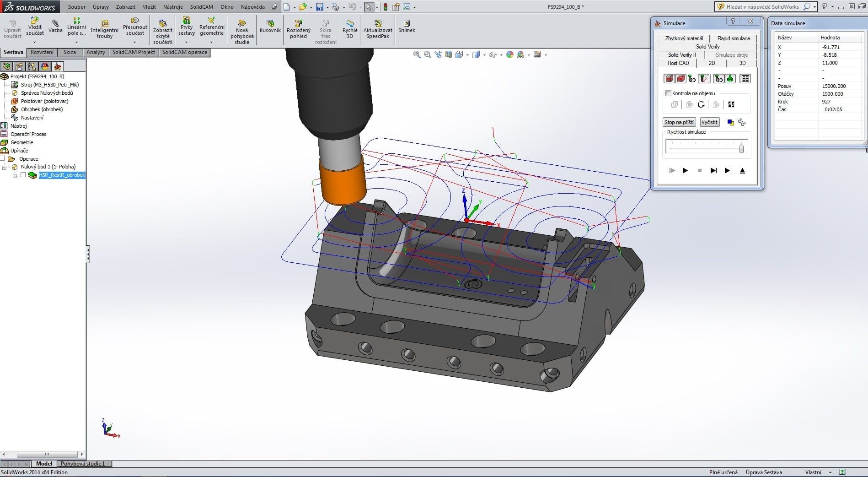Open the DisplayManager color ball icon
This screenshot has width=868, height=477.
tap(45, 66)
